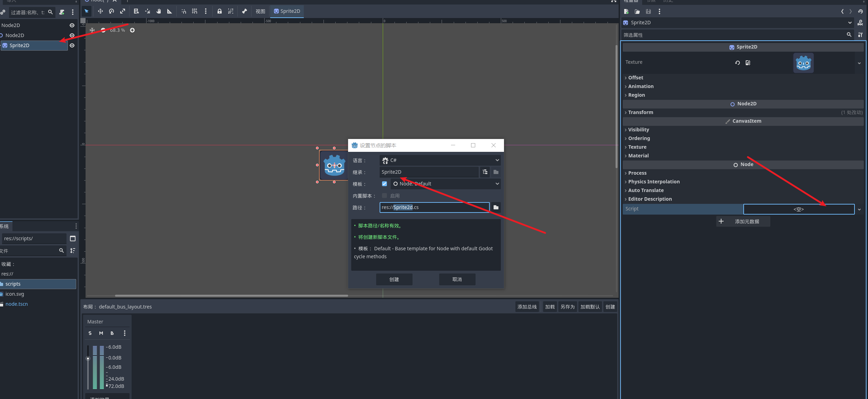Lock the selected node with padlock icon

[x=220, y=11]
